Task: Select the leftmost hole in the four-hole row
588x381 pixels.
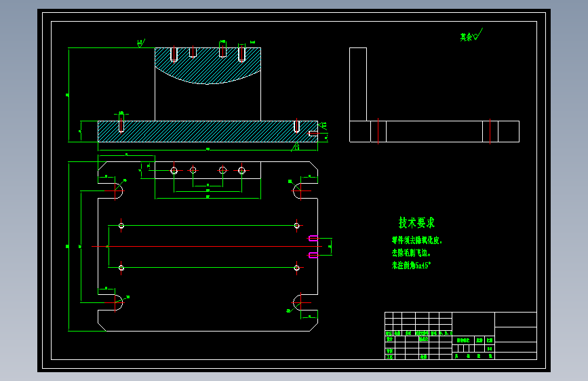Action: point(174,171)
